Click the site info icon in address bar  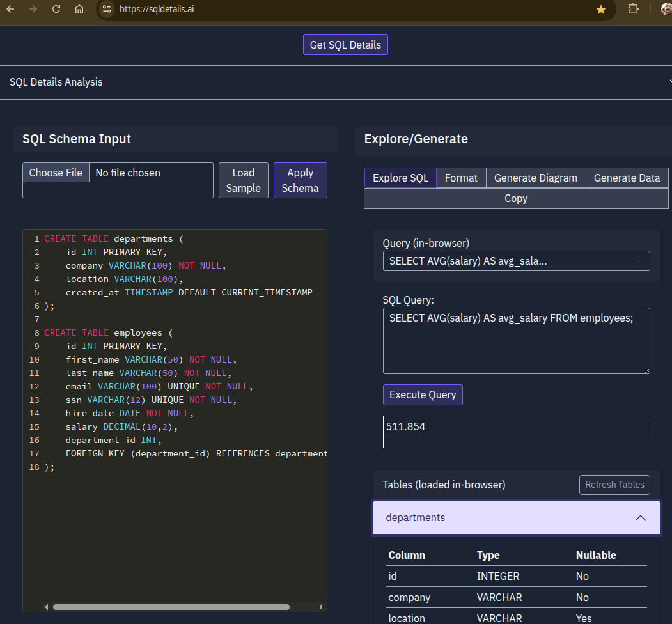coord(106,10)
